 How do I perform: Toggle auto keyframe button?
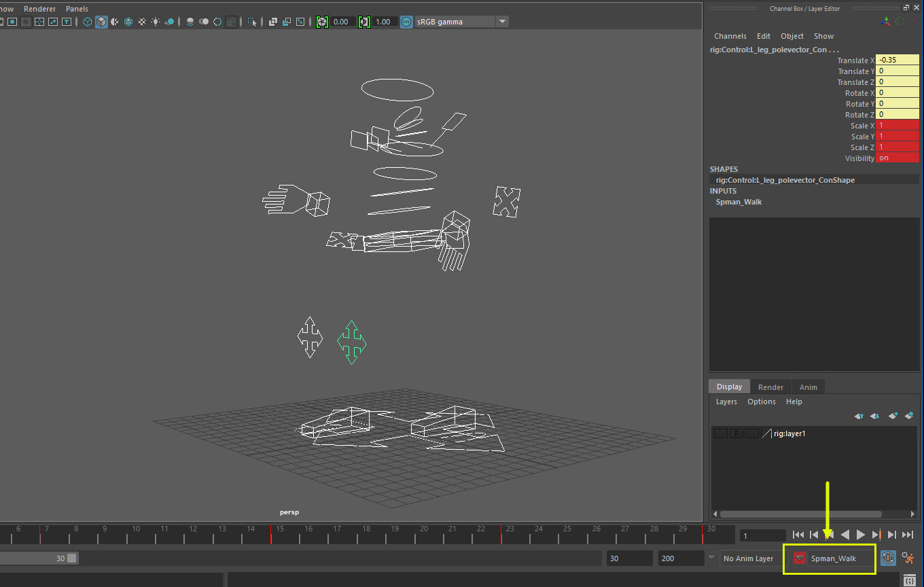pyautogui.click(x=887, y=558)
